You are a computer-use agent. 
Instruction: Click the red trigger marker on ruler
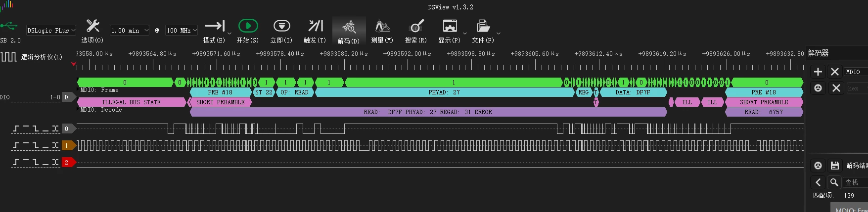pos(74,64)
